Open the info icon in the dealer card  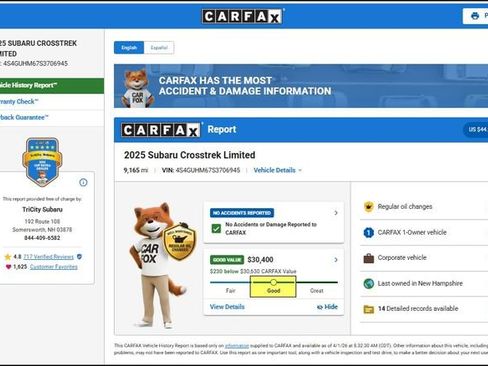coord(83,182)
